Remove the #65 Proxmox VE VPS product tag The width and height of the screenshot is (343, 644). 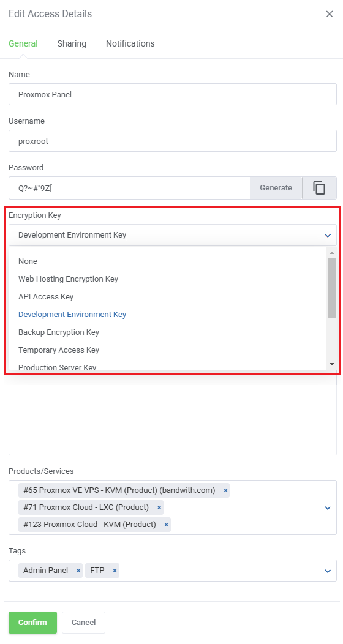tap(225, 490)
